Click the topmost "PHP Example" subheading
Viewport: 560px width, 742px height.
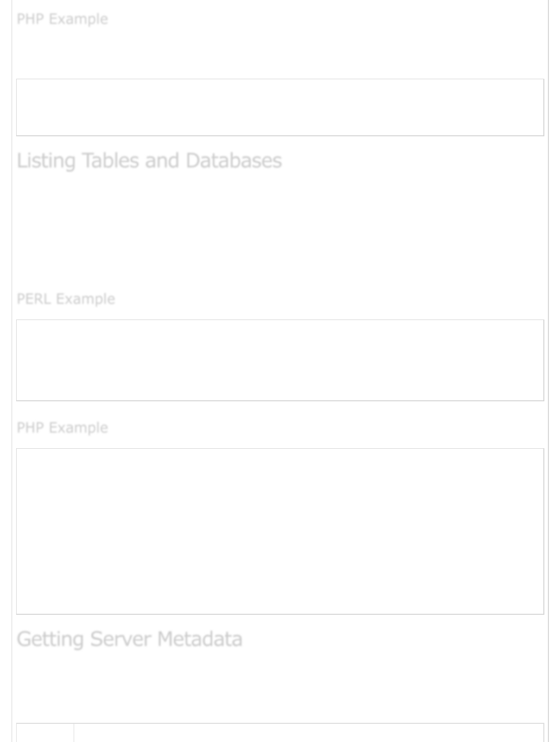[62, 19]
